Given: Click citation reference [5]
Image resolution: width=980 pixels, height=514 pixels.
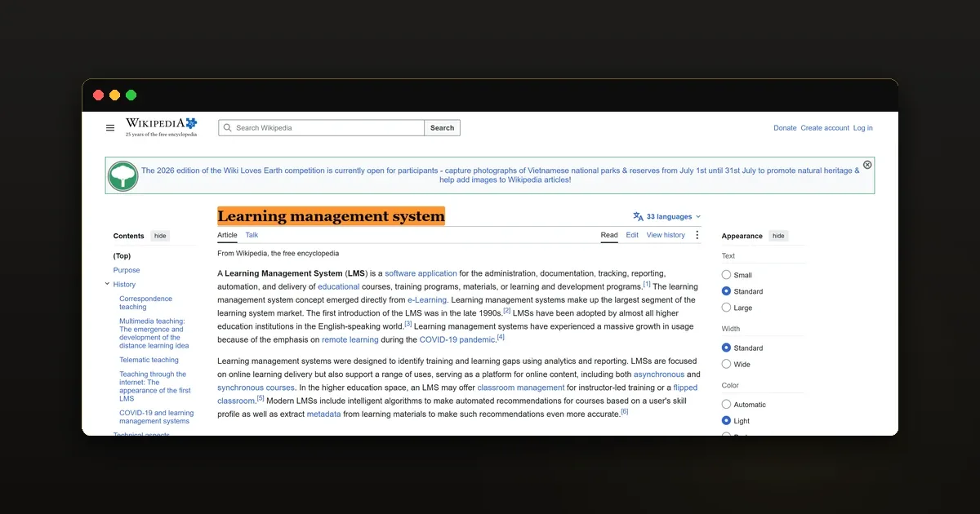Looking at the screenshot, I should click(x=261, y=398).
